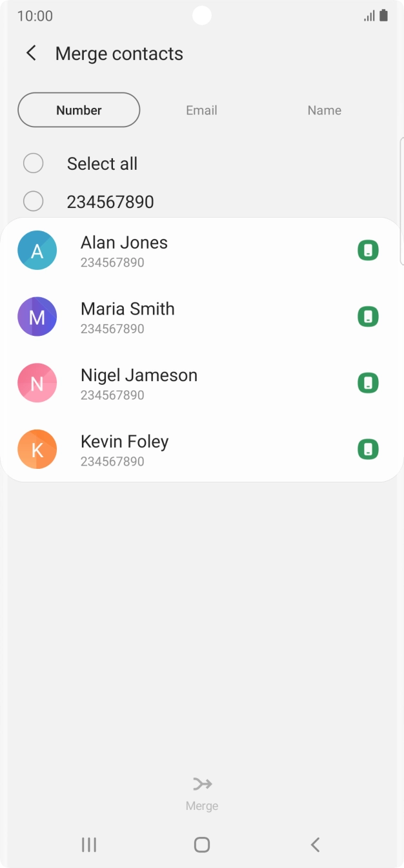Screen dimensions: 404x868
Task: Select the Number tab
Action: pos(79,110)
